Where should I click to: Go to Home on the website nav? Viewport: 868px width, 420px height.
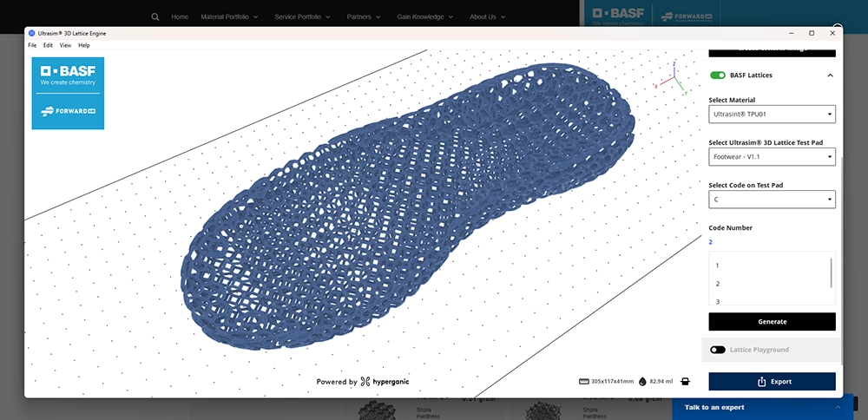point(180,17)
